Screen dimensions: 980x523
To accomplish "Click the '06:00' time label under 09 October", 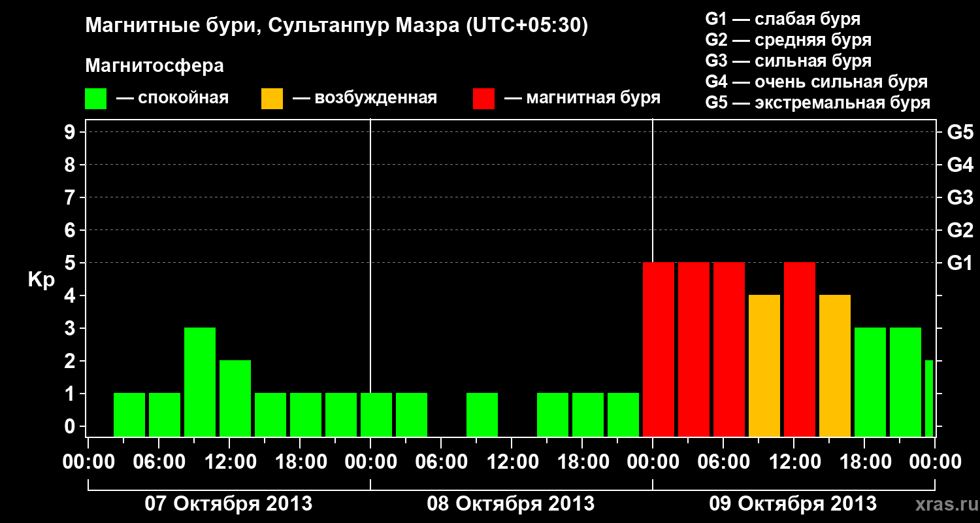I will (x=723, y=462).
